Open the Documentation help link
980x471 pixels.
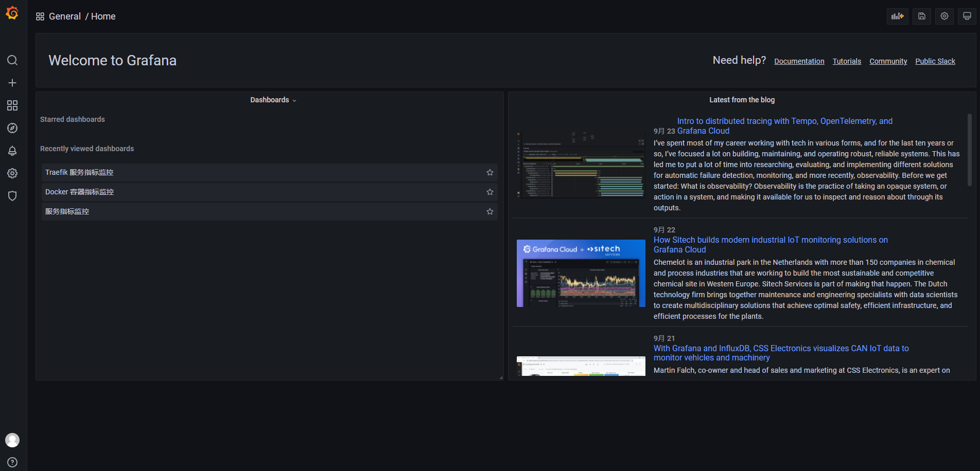point(799,61)
